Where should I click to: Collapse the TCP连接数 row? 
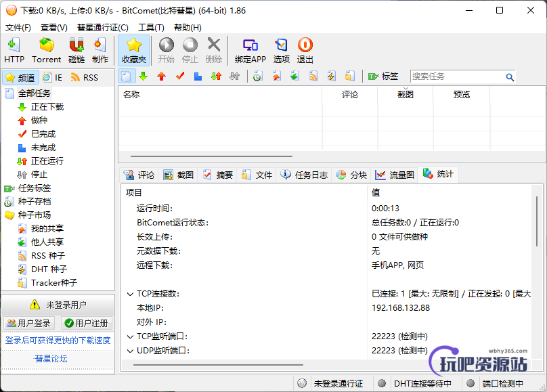(130, 294)
